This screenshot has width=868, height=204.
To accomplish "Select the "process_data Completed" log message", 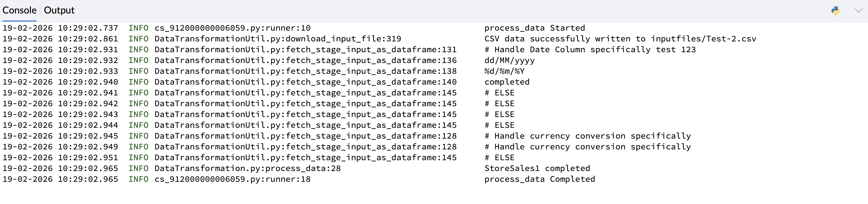I will [540, 179].
